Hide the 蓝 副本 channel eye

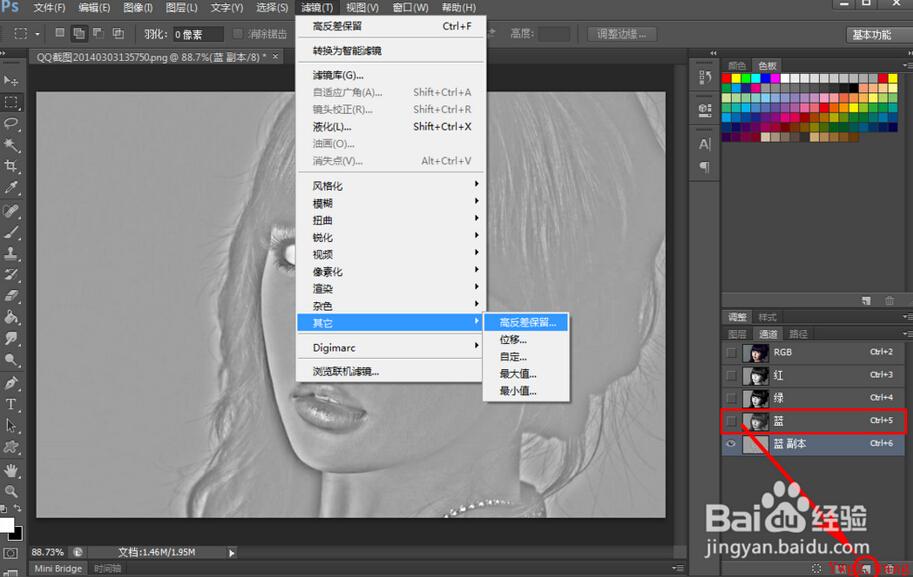(x=732, y=444)
